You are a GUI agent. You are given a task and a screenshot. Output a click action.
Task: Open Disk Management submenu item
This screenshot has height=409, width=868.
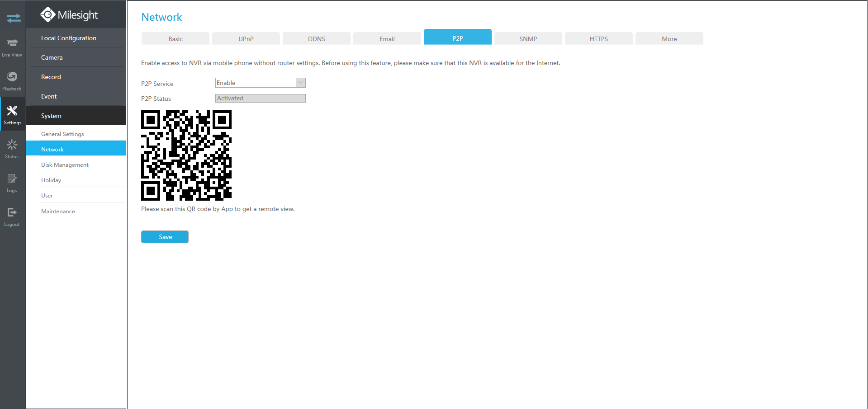(76, 165)
